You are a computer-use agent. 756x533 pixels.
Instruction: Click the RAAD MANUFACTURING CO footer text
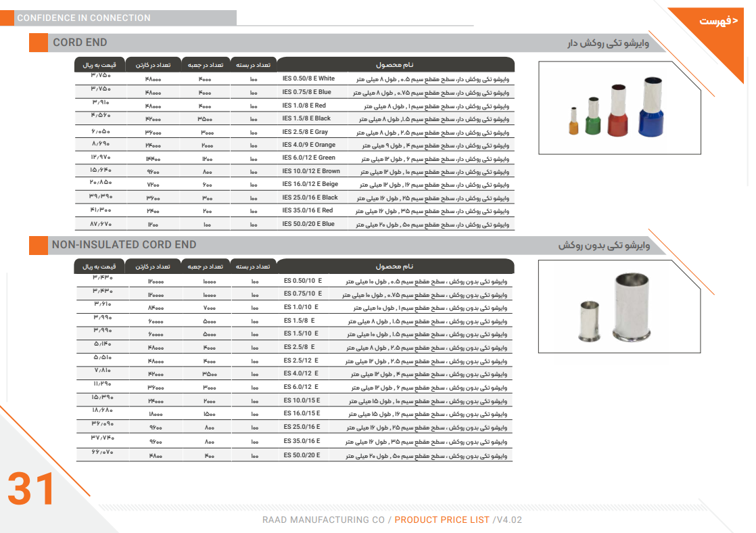(323, 520)
